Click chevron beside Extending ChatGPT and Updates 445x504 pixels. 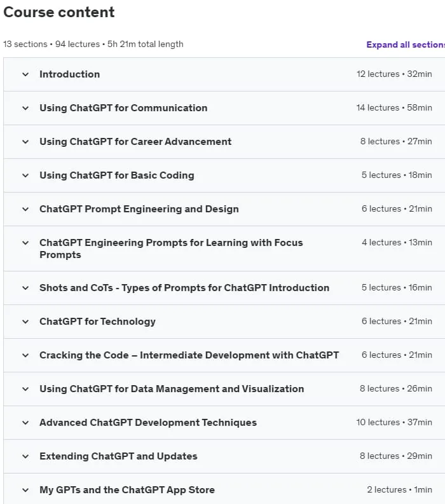25,457
